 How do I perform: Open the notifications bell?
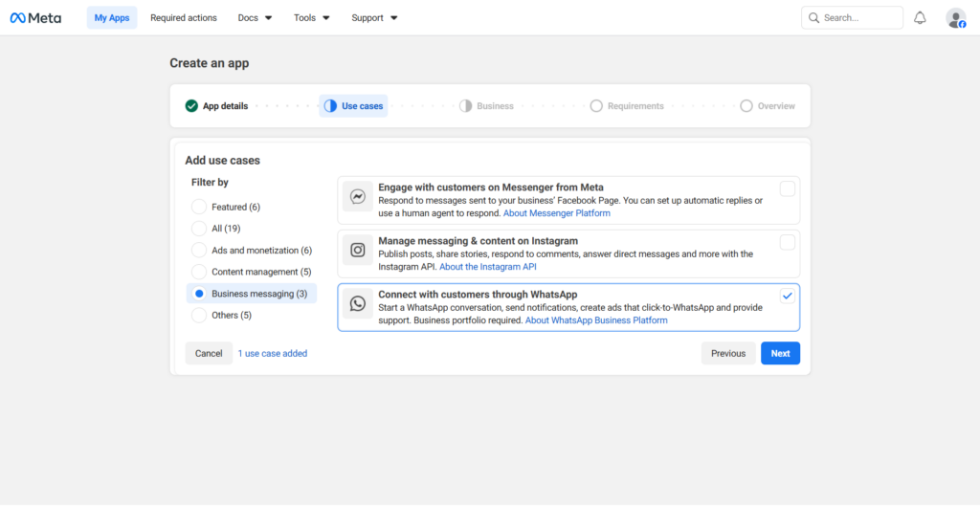(920, 17)
